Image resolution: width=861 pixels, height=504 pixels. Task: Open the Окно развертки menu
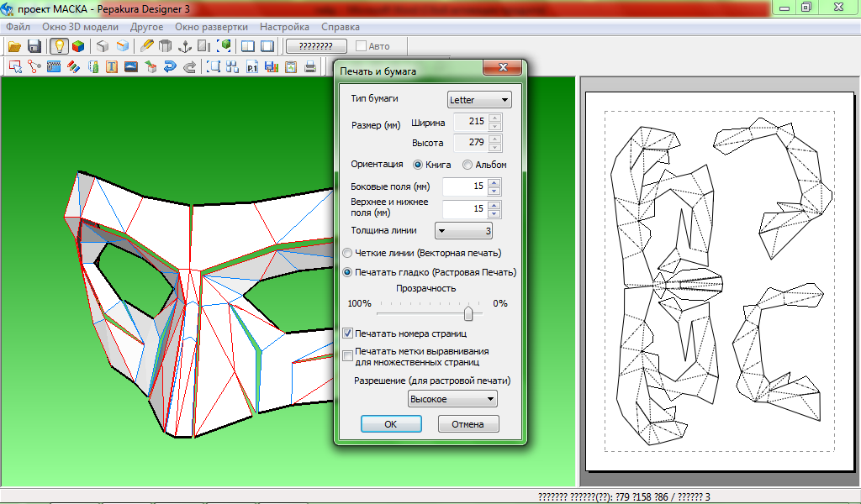tap(211, 26)
